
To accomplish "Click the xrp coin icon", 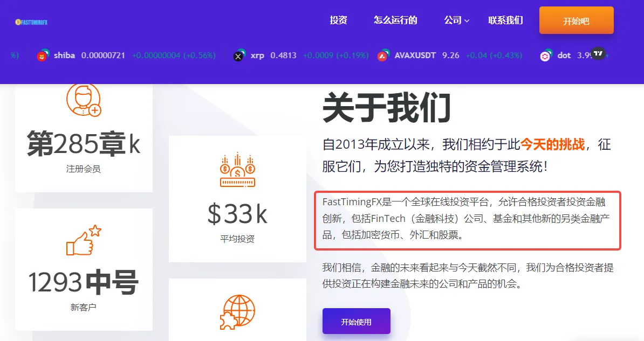I will [239, 55].
